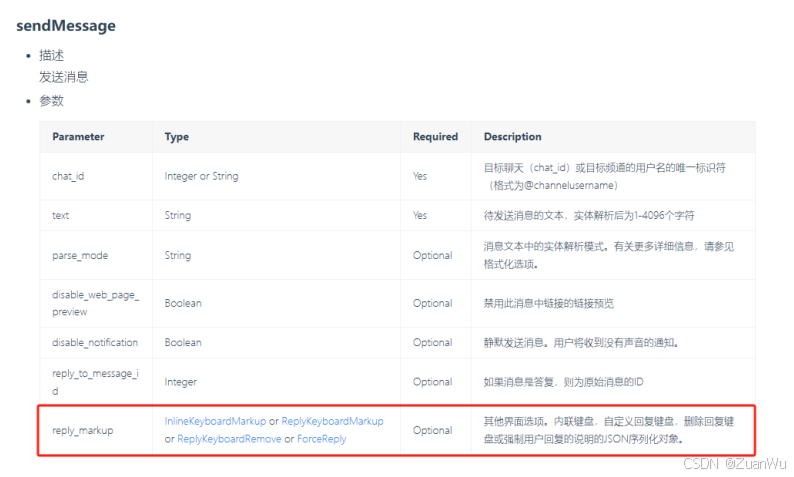Click Boolean type in disable_web_page_preview row
This screenshot has height=477, width=794.
[183, 303]
